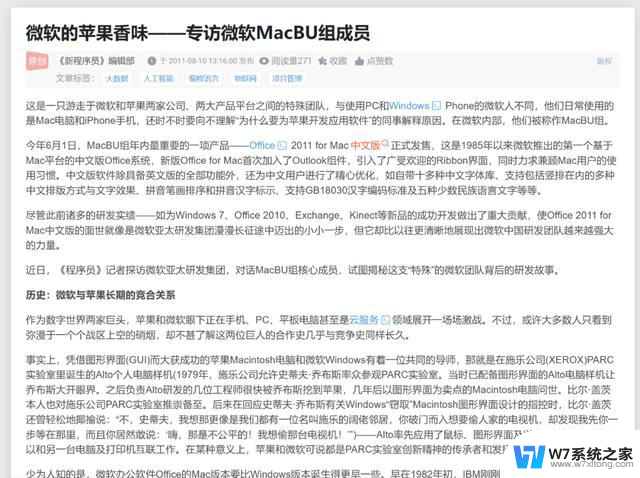This screenshot has height=478, width=640.
Task: Open the Windows hyperlink in the first paragraph
Action: click(x=409, y=106)
